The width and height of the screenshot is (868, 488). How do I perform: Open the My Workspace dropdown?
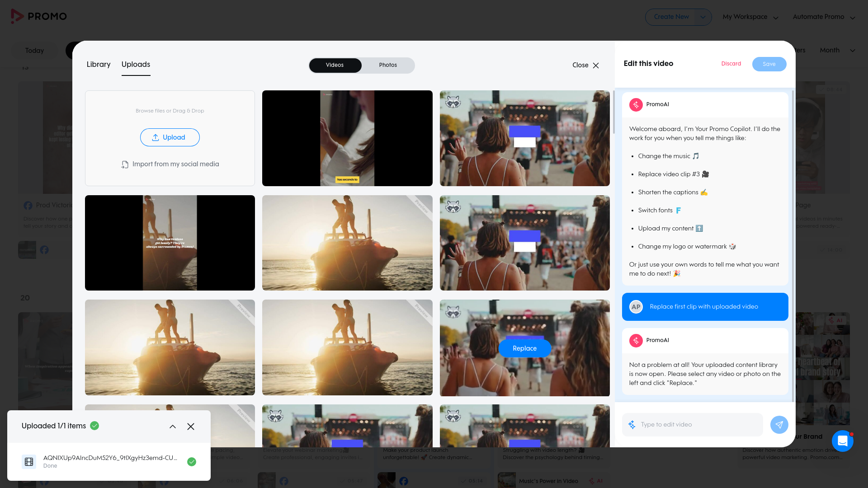750,17
